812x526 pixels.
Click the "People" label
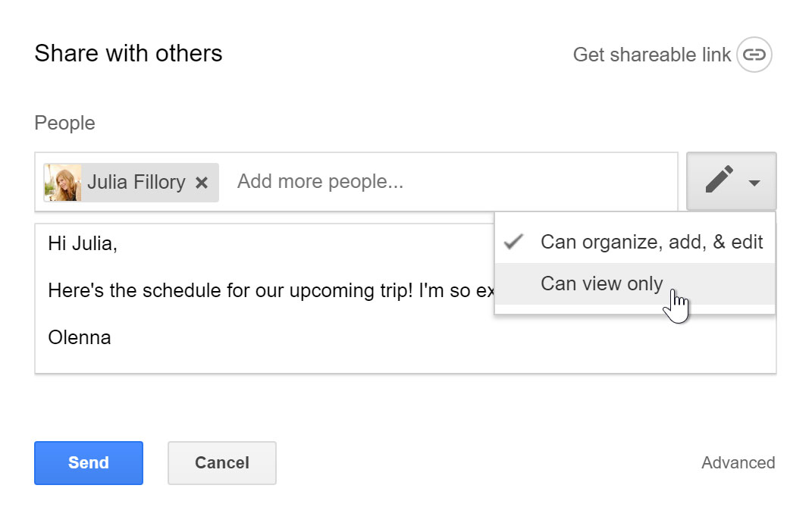point(64,123)
